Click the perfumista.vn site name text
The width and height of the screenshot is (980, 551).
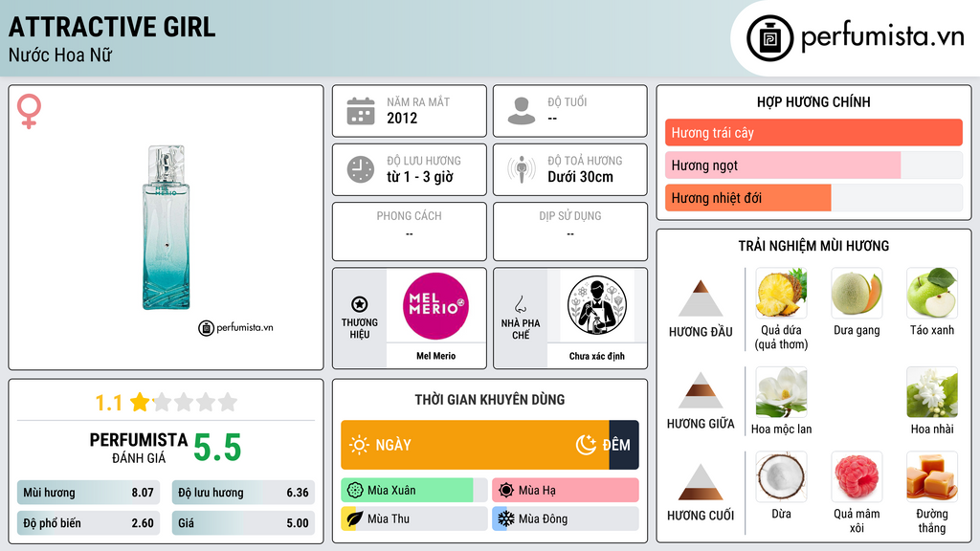(882, 37)
